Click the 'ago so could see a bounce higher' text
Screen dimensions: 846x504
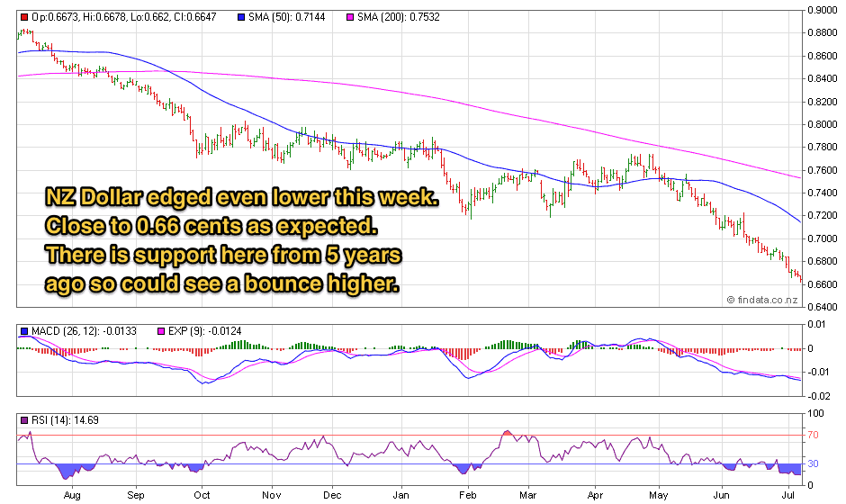tap(222, 283)
